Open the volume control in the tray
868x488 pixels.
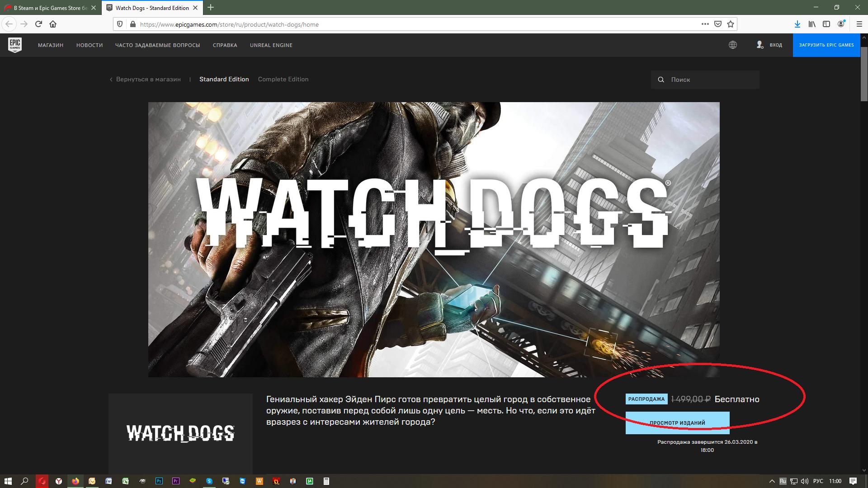point(805,481)
